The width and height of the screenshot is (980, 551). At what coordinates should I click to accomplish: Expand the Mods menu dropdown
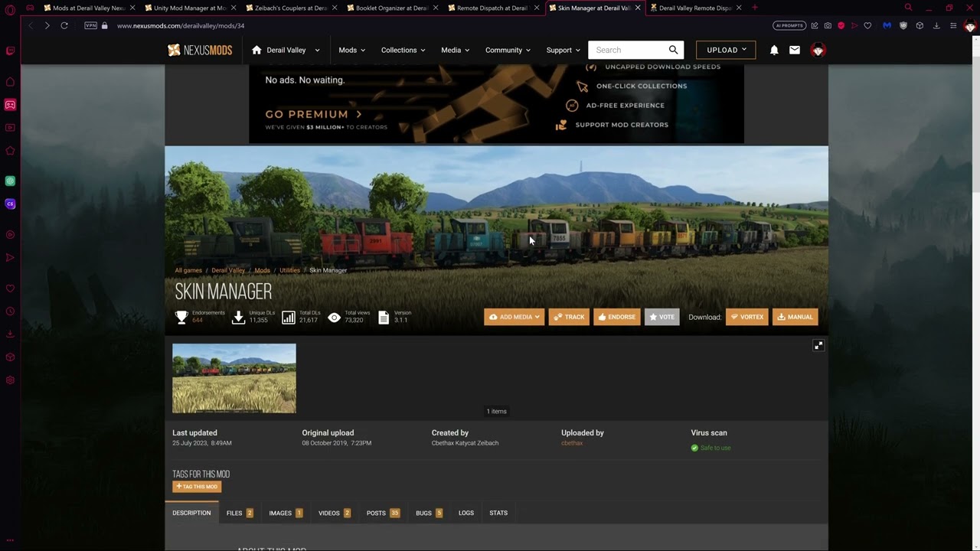click(351, 50)
